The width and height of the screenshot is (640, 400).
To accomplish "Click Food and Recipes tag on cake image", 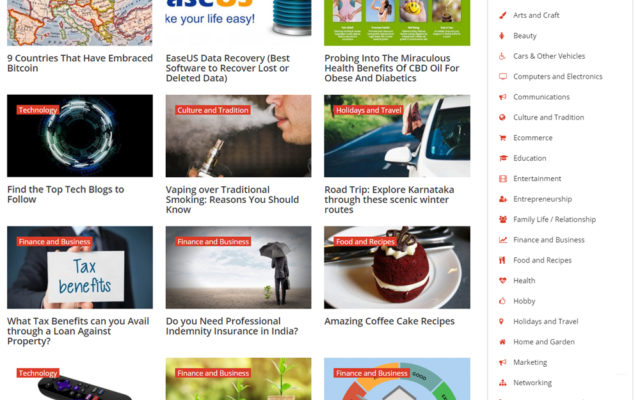I will tap(365, 242).
